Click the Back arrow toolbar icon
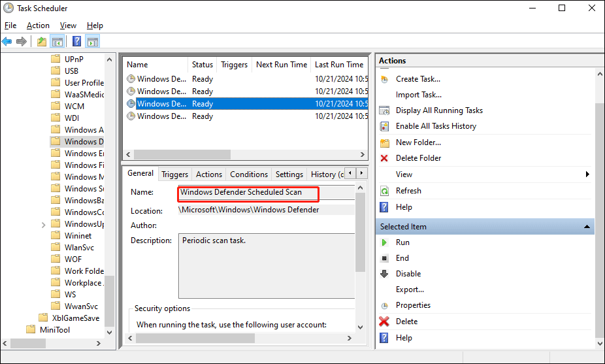The width and height of the screenshot is (605, 364). pyautogui.click(x=7, y=41)
